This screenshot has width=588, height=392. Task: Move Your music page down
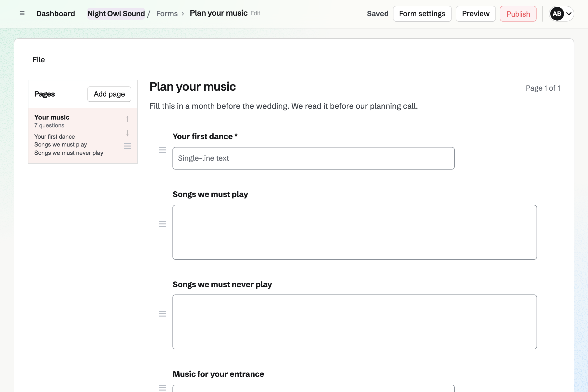[127, 133]
